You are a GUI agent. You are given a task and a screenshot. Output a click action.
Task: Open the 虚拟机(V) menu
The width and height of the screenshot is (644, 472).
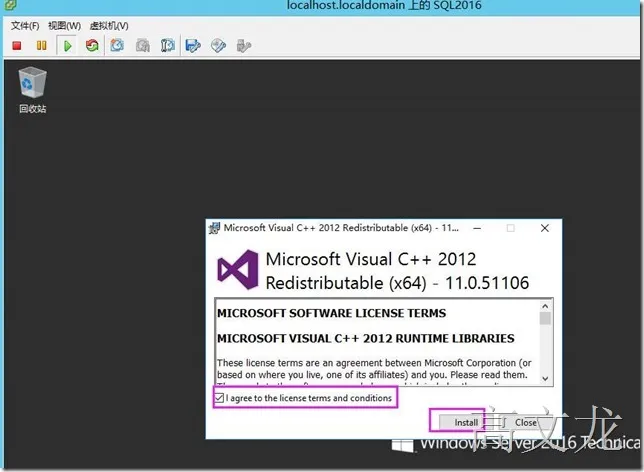[109, 26]
